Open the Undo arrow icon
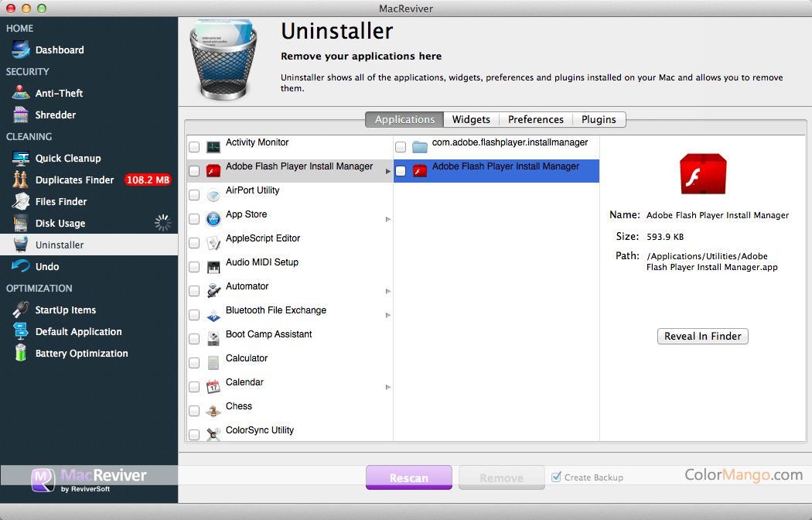 coord(21,267)
